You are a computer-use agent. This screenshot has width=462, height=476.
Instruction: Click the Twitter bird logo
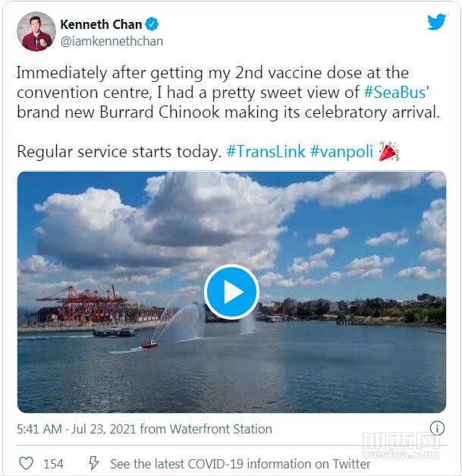[436, 22]
